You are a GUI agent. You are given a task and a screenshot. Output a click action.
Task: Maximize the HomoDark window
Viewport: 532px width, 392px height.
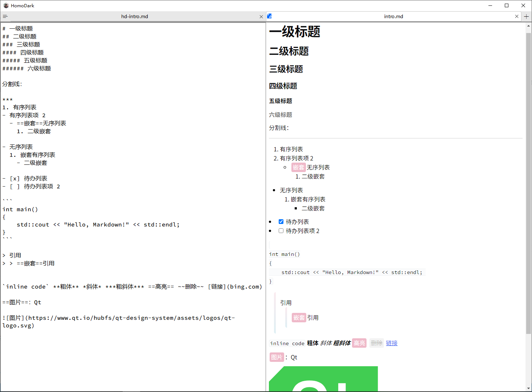(507, 5)
